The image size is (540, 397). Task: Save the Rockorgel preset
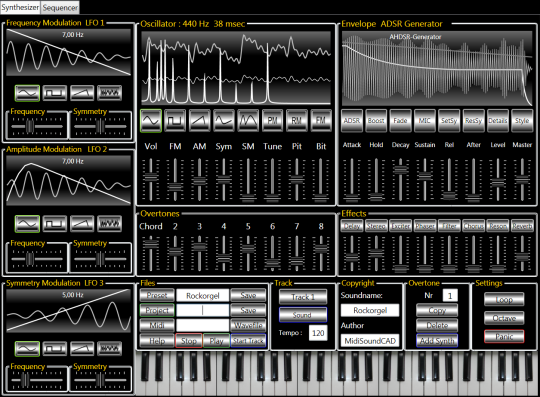pyautogui.click(x=248, y=295)
